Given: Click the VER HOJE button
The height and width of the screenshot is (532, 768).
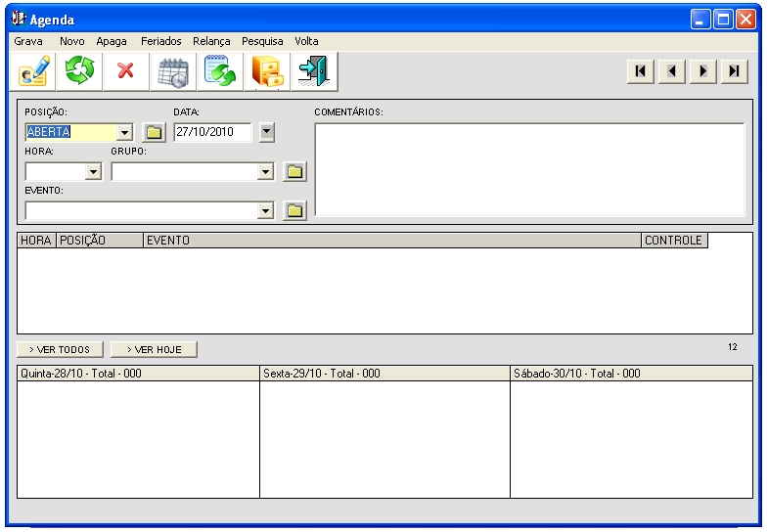Looking at the screenshot, I should tap(154, 349).
